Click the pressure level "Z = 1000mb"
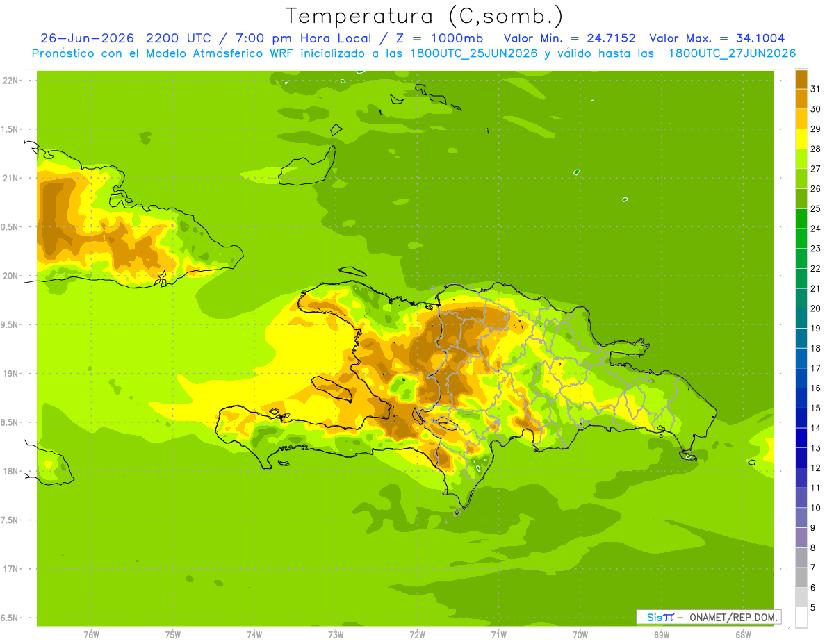834x644 pixels. pyautogui.click(x=441, y=38)
